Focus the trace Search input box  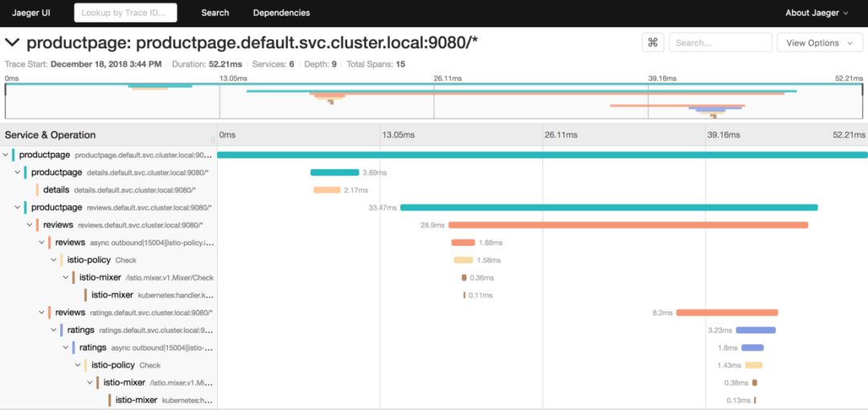coord(720,43)
